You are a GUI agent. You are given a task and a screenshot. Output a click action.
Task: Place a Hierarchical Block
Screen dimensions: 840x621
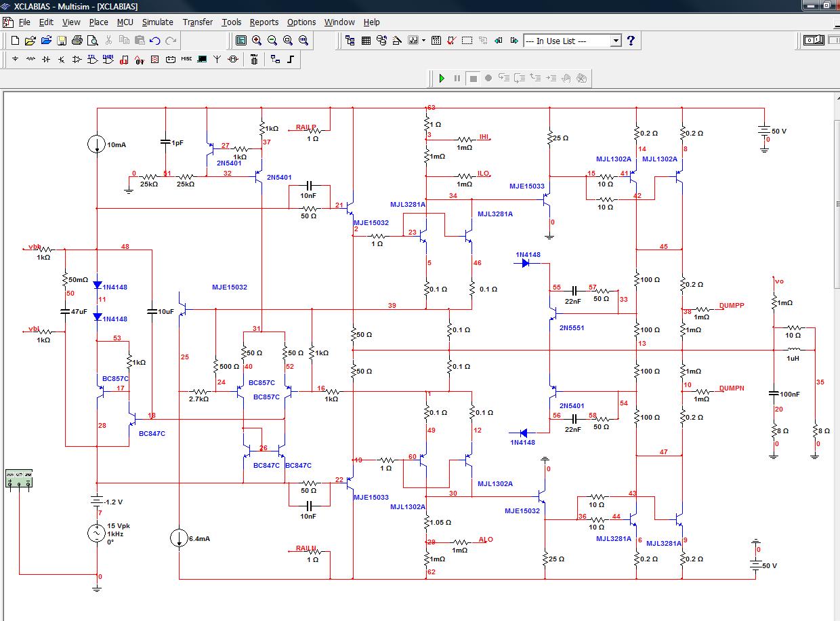[x=275, y=60]
